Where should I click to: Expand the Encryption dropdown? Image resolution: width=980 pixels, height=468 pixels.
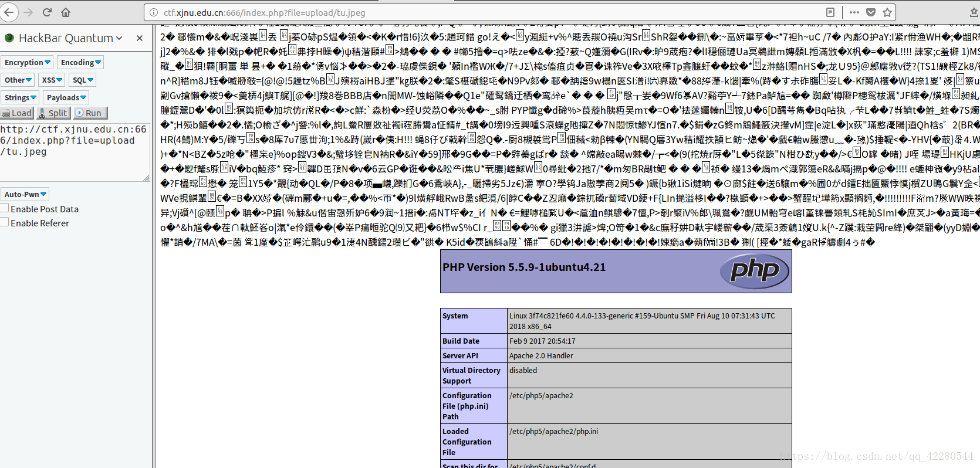coord(28,62)
